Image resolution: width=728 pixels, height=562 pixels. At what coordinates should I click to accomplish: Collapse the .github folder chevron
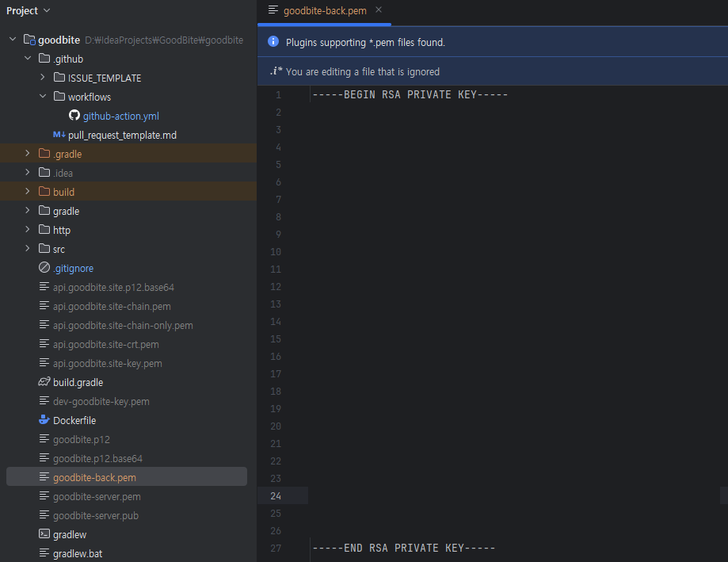28,59
